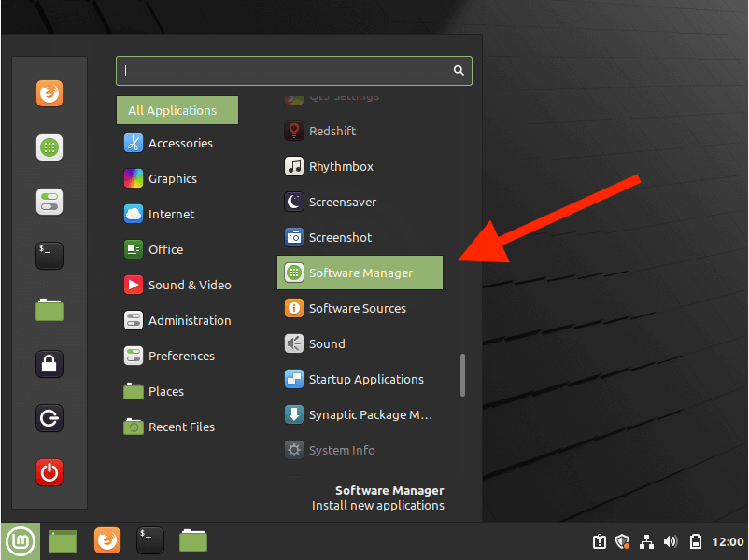Open Firefox from the favorites sidebar
Viewport: 749px width, 560px height.
click(x=49, y=93)
